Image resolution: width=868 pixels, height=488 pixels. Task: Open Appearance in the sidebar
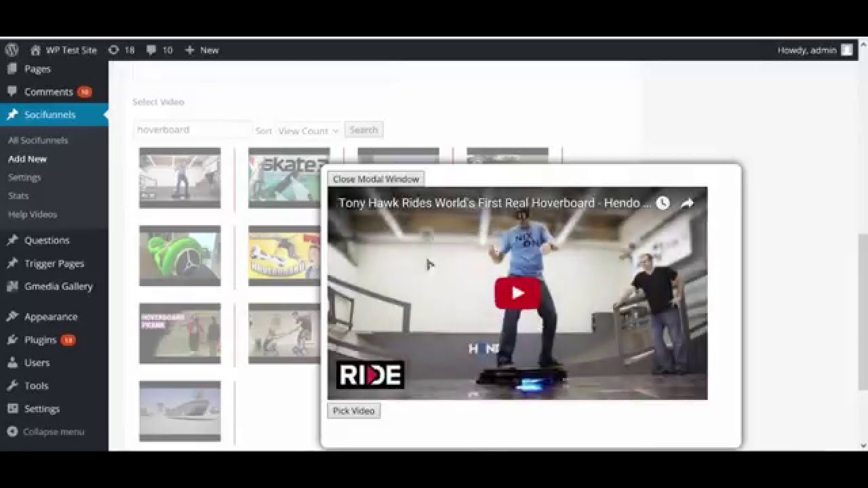(51, 317)
